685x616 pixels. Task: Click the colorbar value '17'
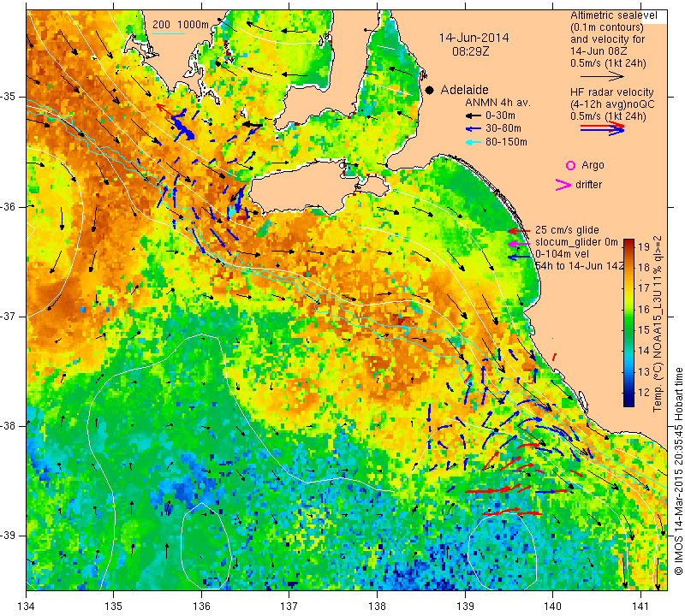[644, 288]
